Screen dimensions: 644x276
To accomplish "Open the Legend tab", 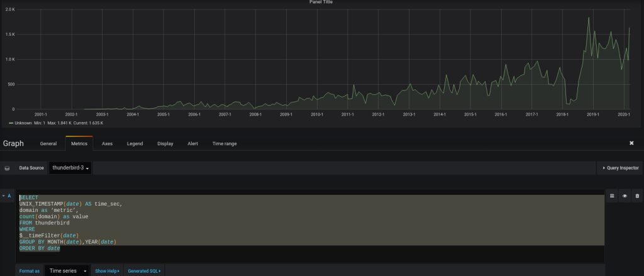I will coord(135,144).
